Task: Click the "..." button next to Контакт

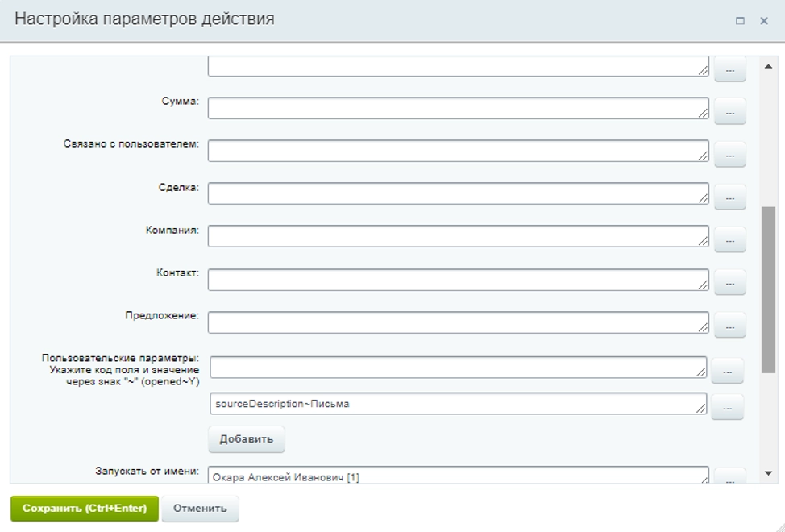Action: point(729,283)
